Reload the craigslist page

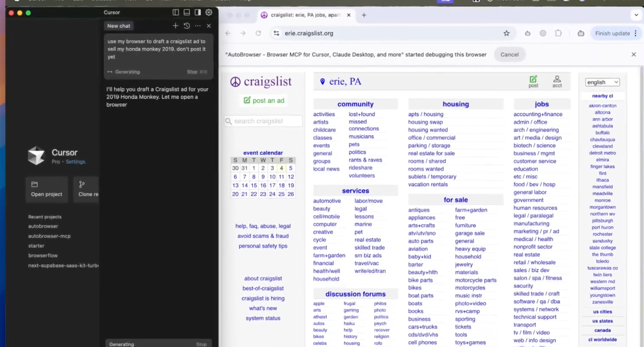[258, 33]
